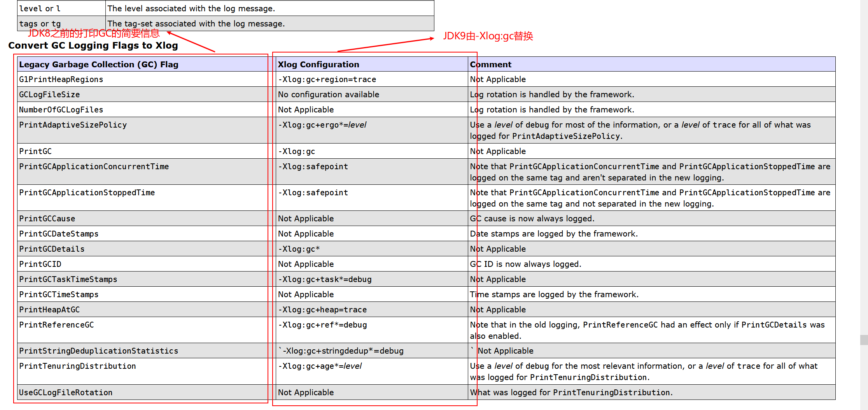Click the -Xlog:gc+ergo*=level configuration

322,125
